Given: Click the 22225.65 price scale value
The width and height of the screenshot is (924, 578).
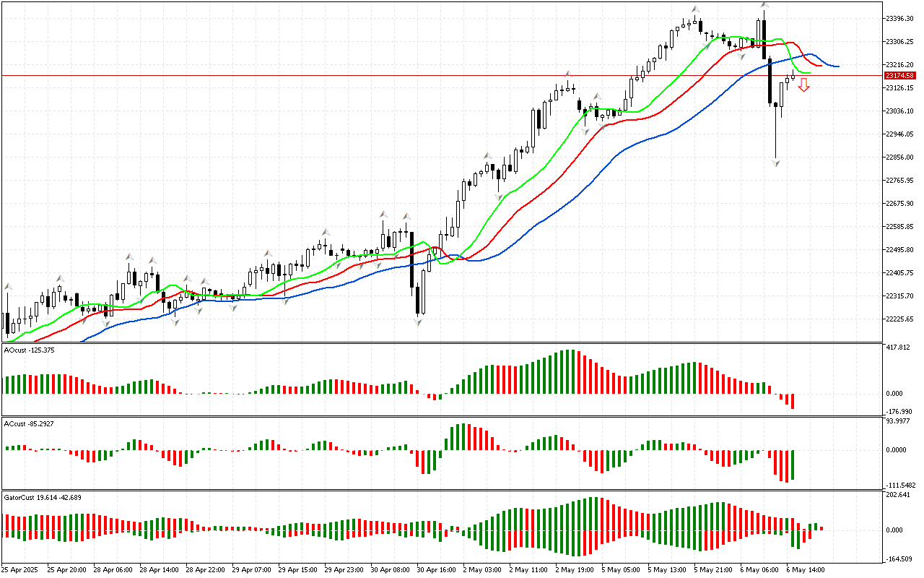Looking at the screenshot, I should point(899,319).
